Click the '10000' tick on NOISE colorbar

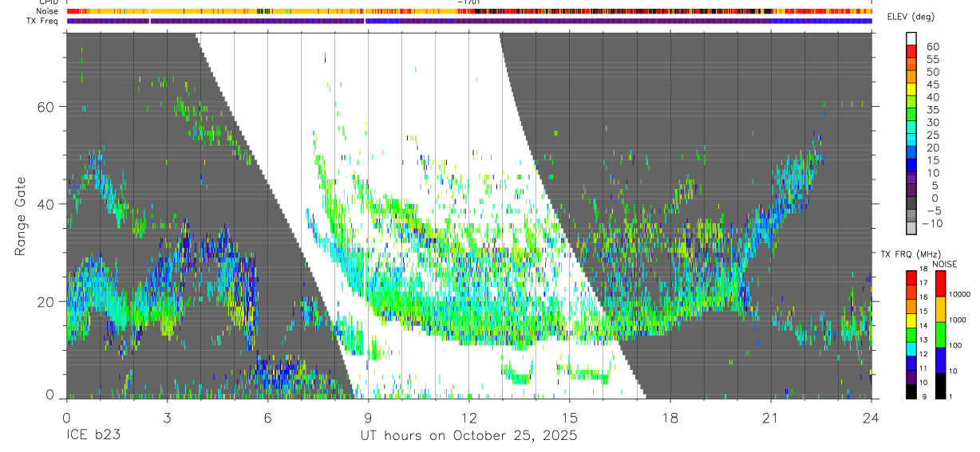pyautogui.click(x=959, y=294)
